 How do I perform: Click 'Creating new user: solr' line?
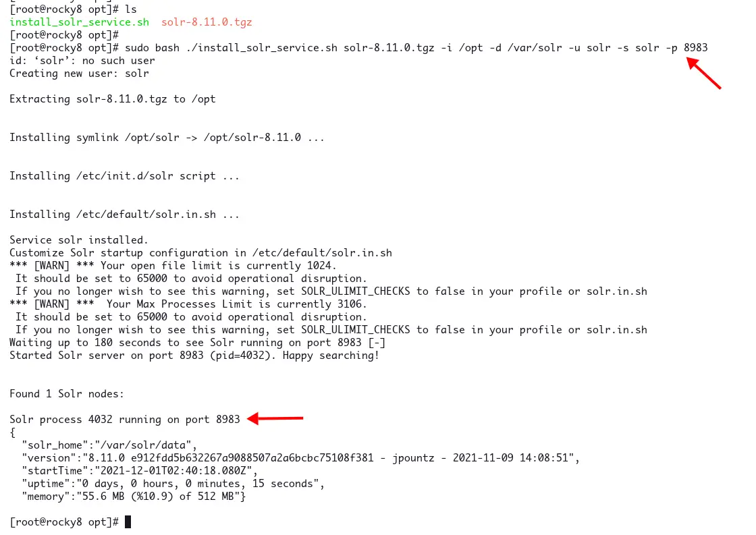click(x=79, y=74)
